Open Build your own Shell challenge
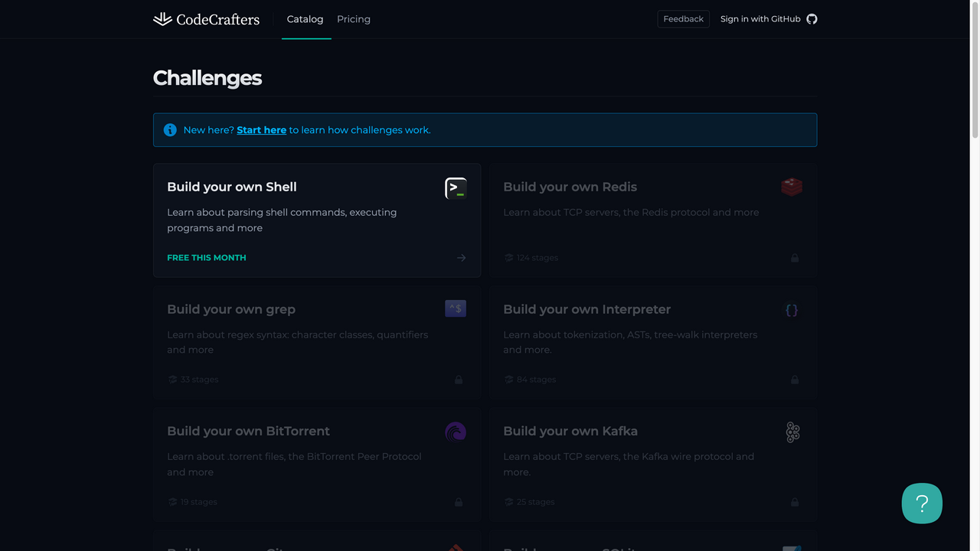This screenshot has height=551, width=980. (x=317, y=220)
